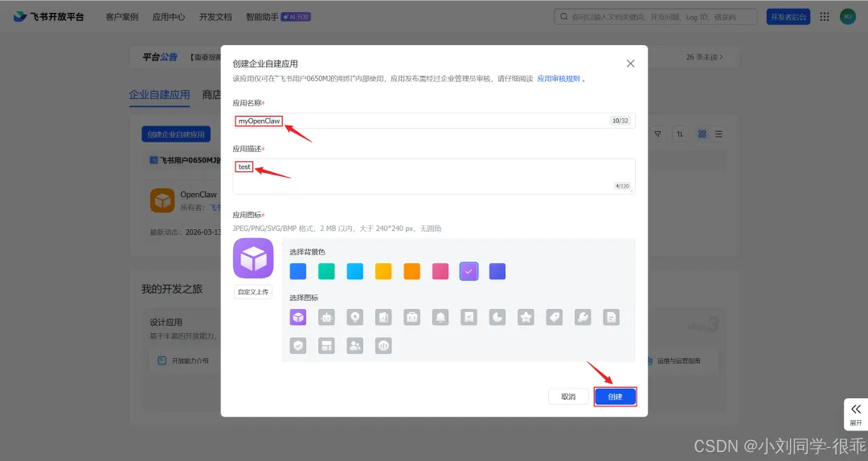Click the 取消 button

[x=568, y=397]
